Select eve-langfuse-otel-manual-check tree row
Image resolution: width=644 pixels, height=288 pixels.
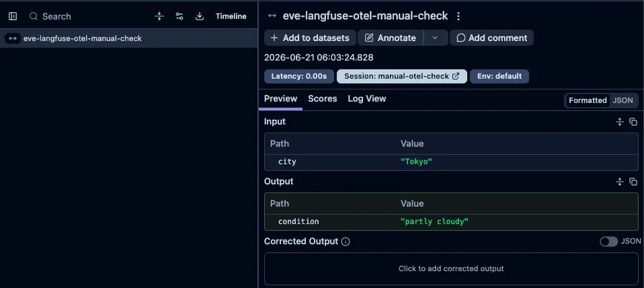point(128,38)
